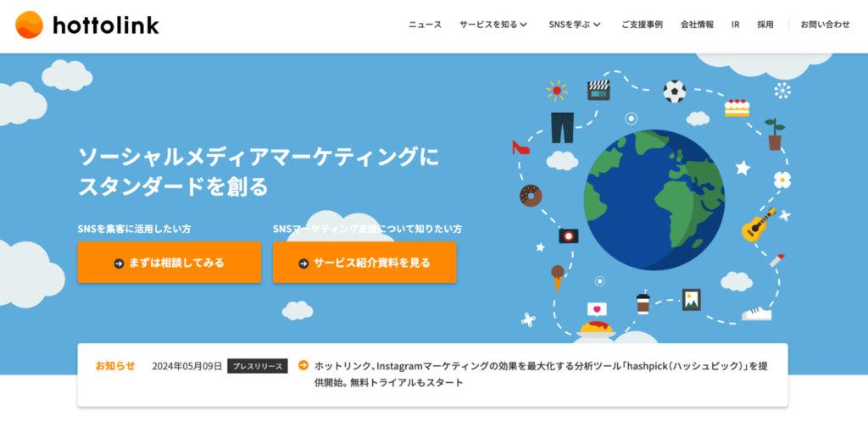The image size is (868, 438).
Task: Click the movie clapperboard icon
Action: pyautogui.click(x=598, y=89)
